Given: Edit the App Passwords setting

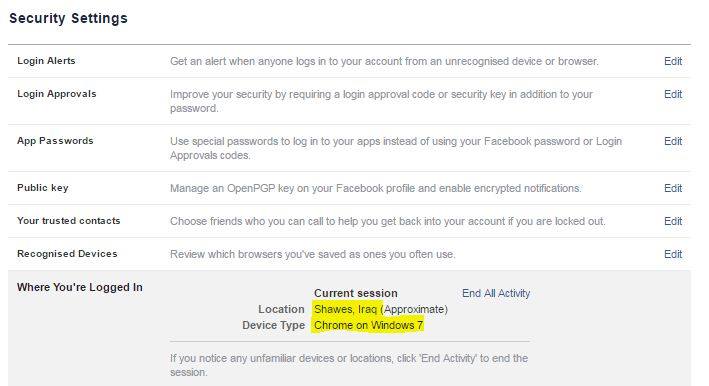Looking at the screenshot, I should (673, 141).
